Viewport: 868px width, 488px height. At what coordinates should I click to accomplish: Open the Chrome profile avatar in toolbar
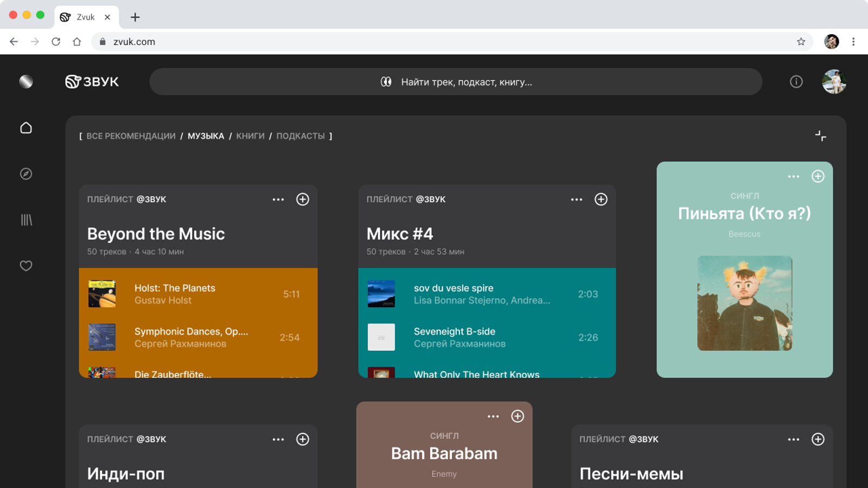tap(832, 42)
